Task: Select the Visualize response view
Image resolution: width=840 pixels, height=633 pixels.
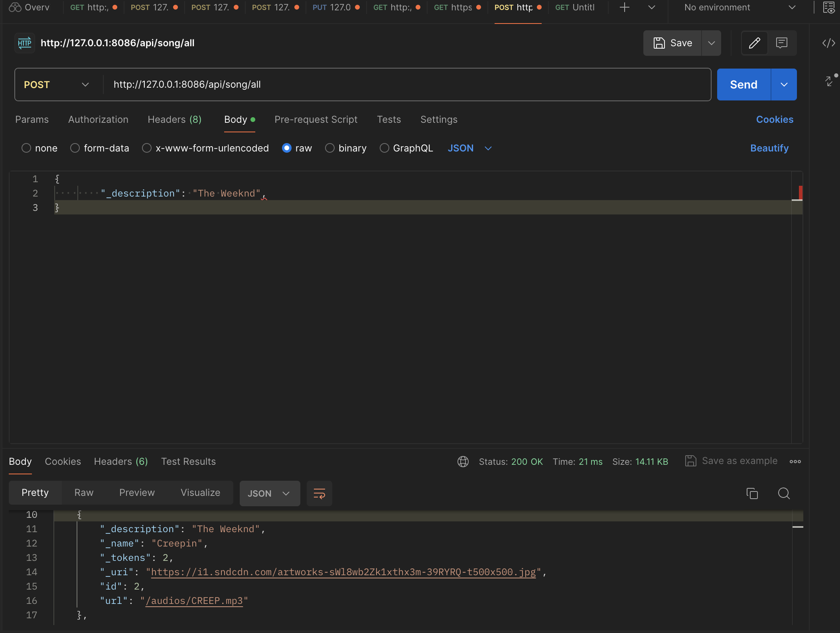Action: tap(200, 493)
